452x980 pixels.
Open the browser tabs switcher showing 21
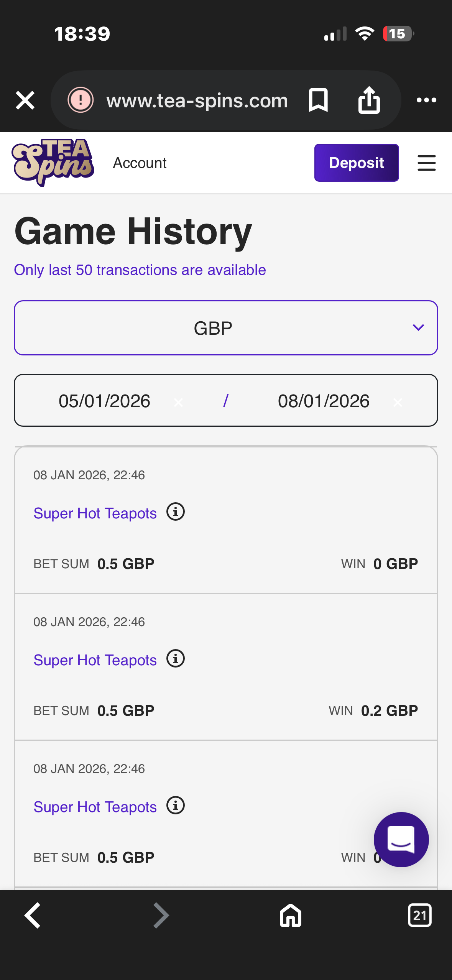point(419,915)
